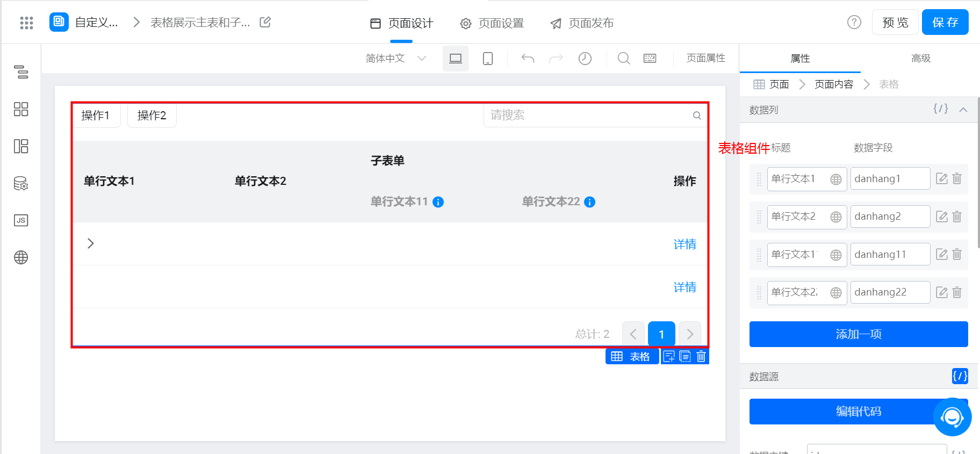
Task: Delete the danhang22 column
Action: 957,292
